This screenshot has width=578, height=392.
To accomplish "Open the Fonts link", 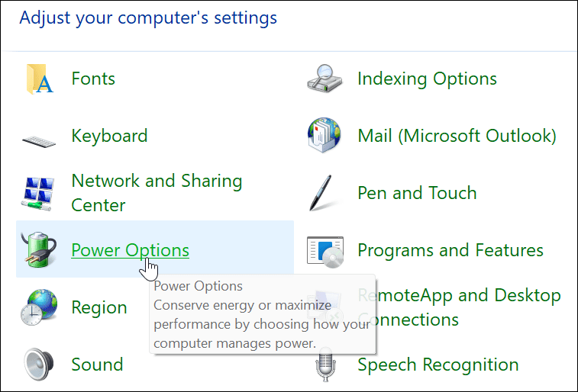I will click(93, 79).
